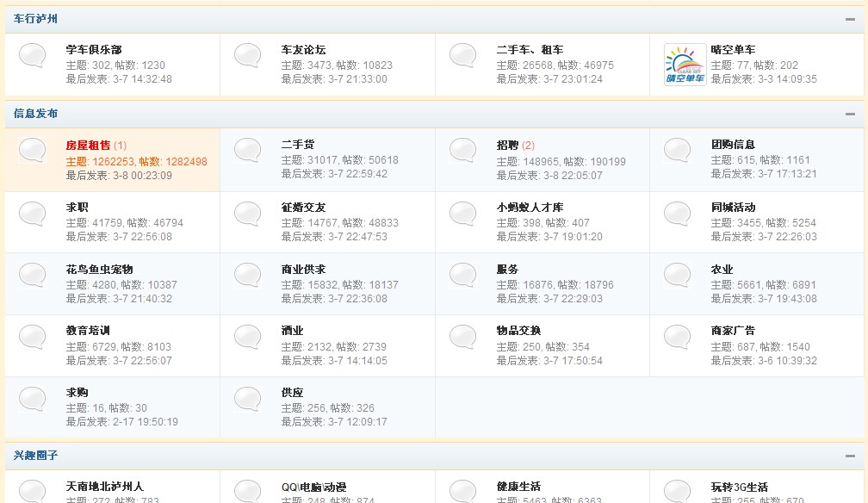Screen dimensions: 868x503
Task: Click the 供应 forum bubble icon
Action: tap(247, 399)
